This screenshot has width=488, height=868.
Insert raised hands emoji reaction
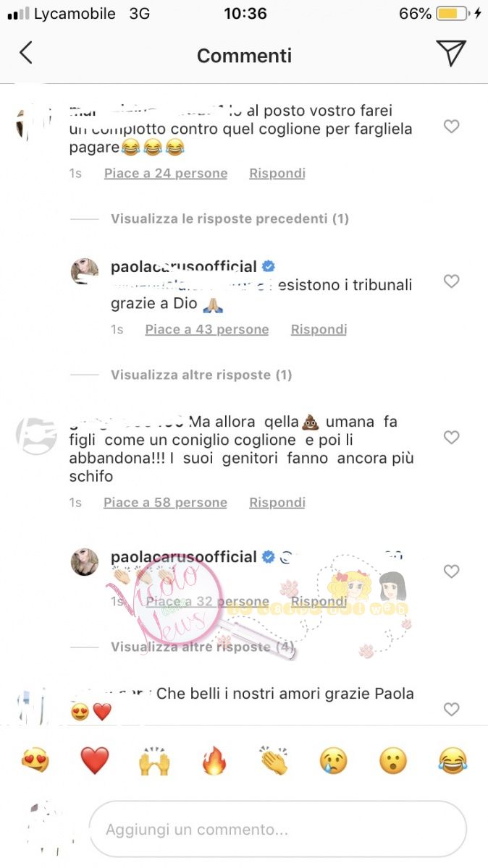(x=154, y=761)
